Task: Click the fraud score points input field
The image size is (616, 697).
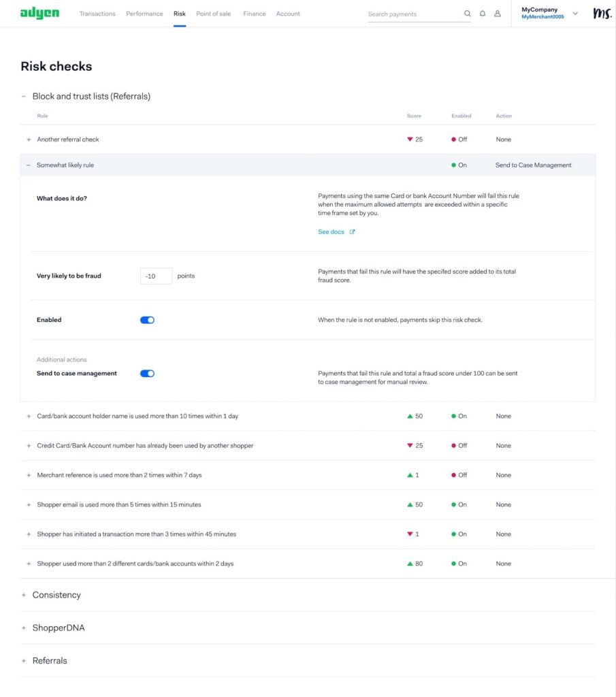Action: pyautogui.click(x=156, y=276)
